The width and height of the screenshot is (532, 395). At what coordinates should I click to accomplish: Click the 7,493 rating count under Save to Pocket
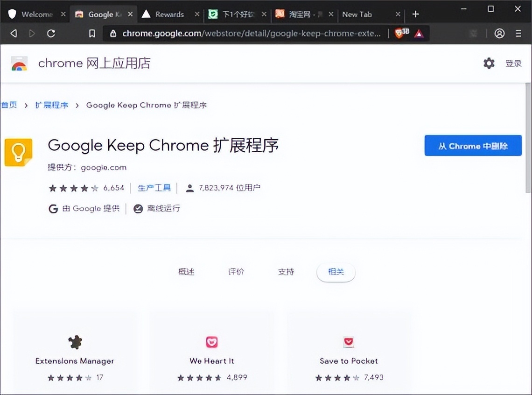click(x=373, y=377)
